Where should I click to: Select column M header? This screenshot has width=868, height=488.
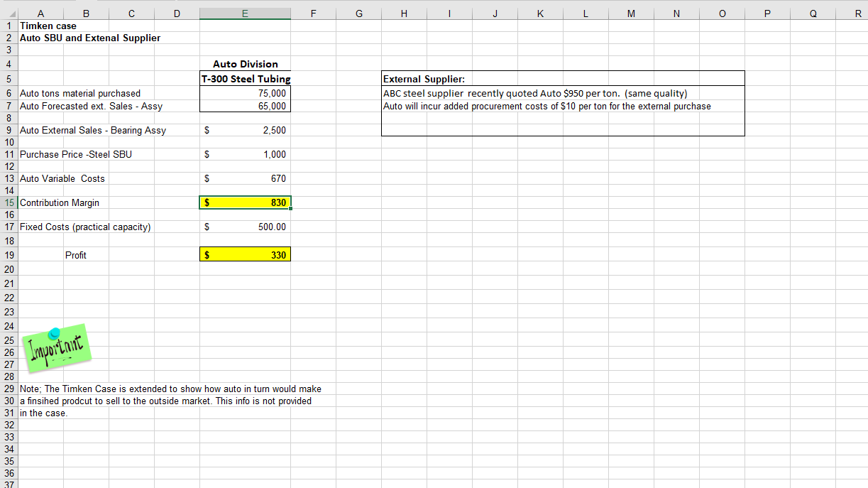[631, 13]
